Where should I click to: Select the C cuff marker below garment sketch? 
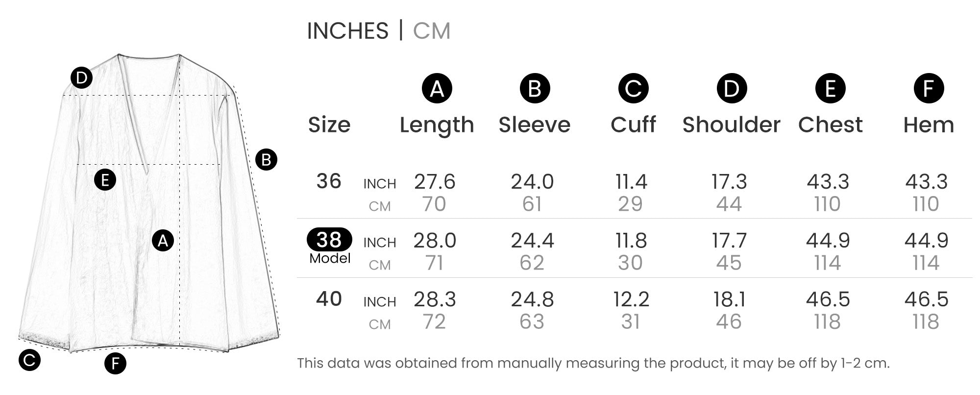pyautogui.click(x=29, y=360)
